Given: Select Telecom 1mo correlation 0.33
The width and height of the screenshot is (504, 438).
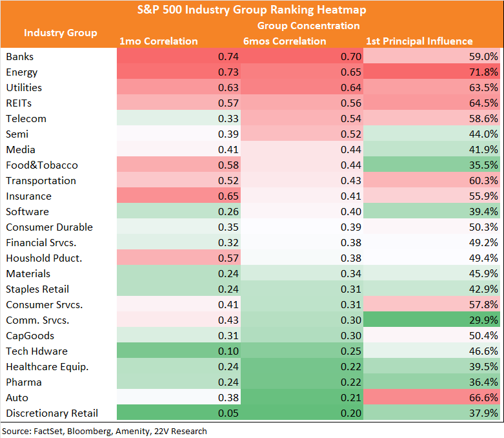Looking at the screenshot, I should click(228, 119).
